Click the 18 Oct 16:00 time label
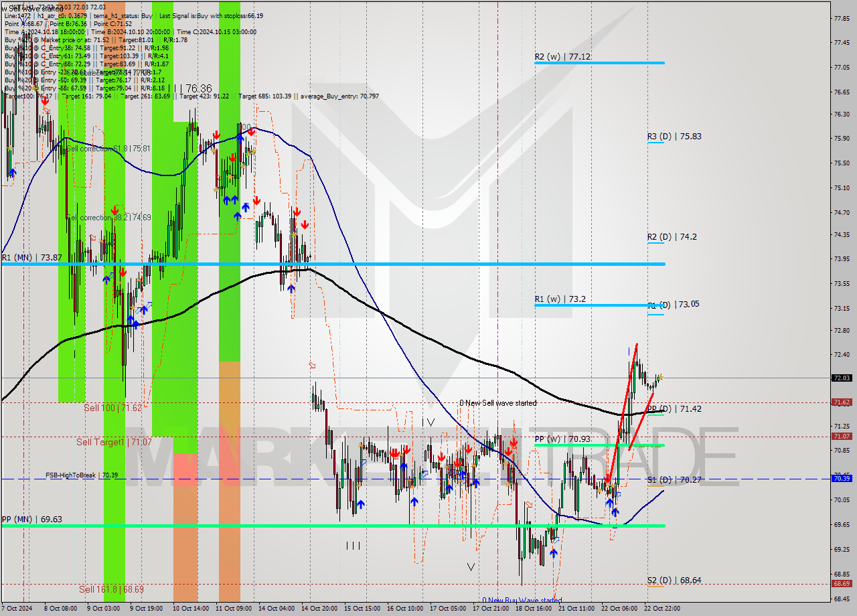 (534, 609)
